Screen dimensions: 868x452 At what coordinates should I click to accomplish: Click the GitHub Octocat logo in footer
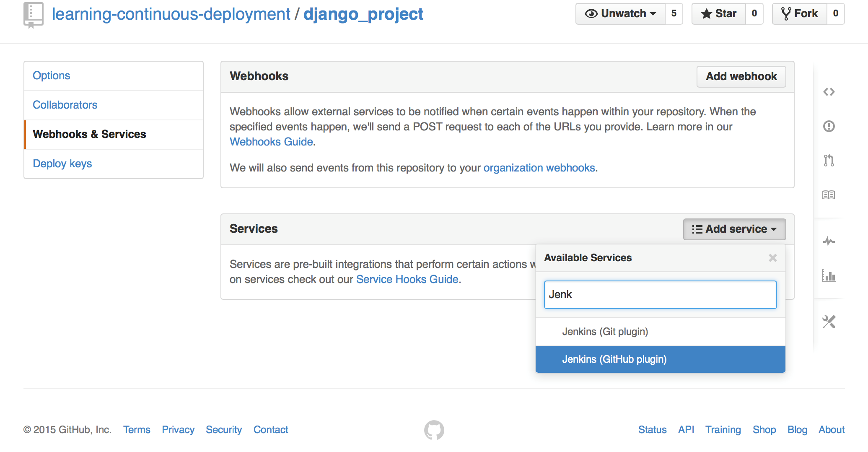(434, 430)
